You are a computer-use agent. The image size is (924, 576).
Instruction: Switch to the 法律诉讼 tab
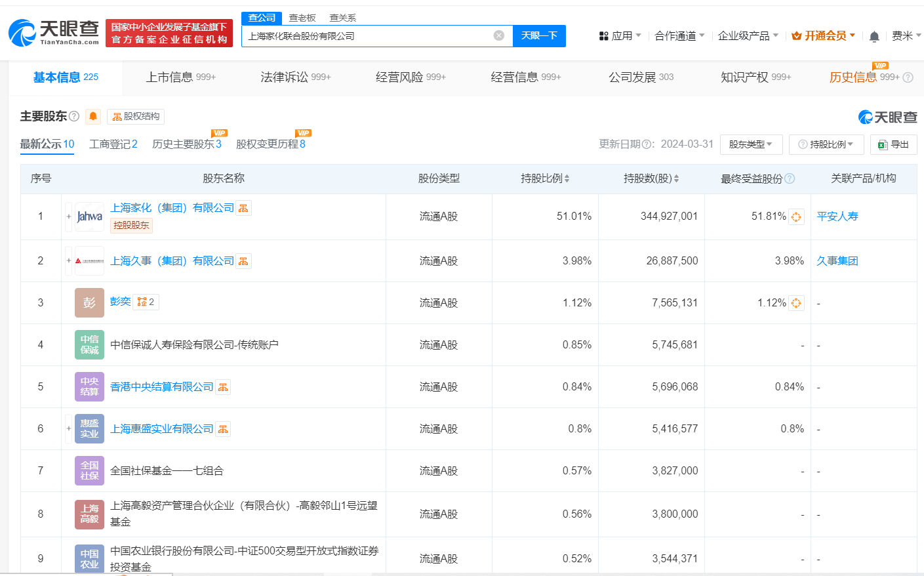[295, 77]
